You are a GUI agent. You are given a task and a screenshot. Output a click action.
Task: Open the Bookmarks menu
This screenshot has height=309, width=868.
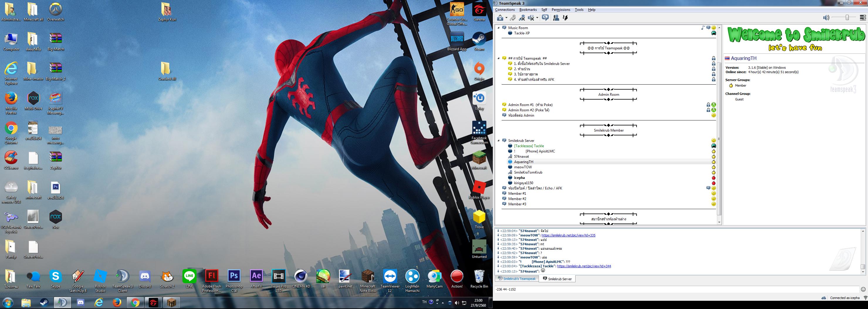(x=528, y=10)
